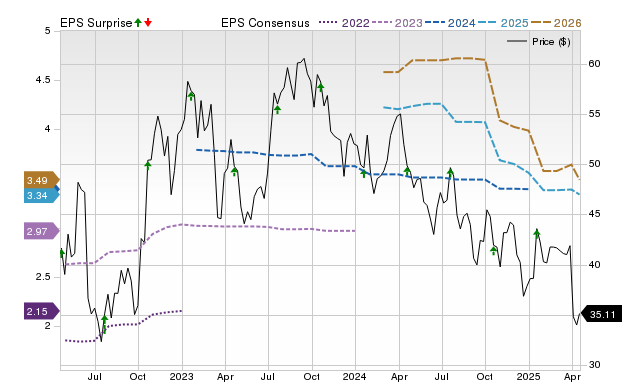Select the green surprise marker near Oct 2022
Viewport: 640px width, 382px height.
tap(148, 165)
